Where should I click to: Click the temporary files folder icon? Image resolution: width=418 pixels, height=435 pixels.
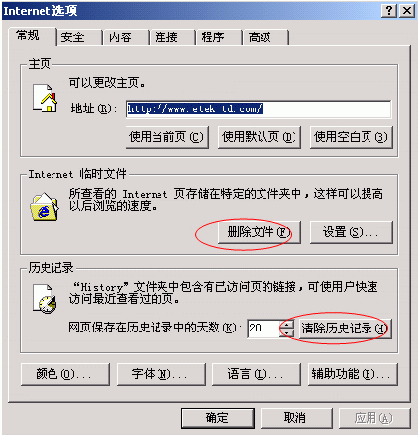[x=44, y=207]
